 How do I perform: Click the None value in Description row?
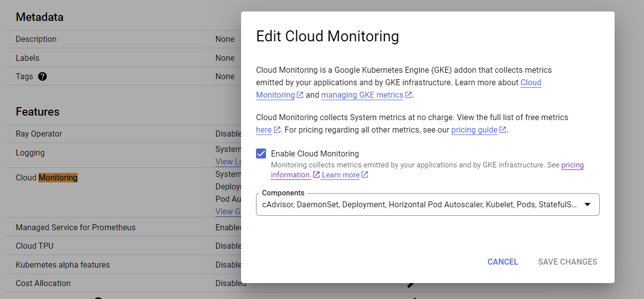(225, 39)
